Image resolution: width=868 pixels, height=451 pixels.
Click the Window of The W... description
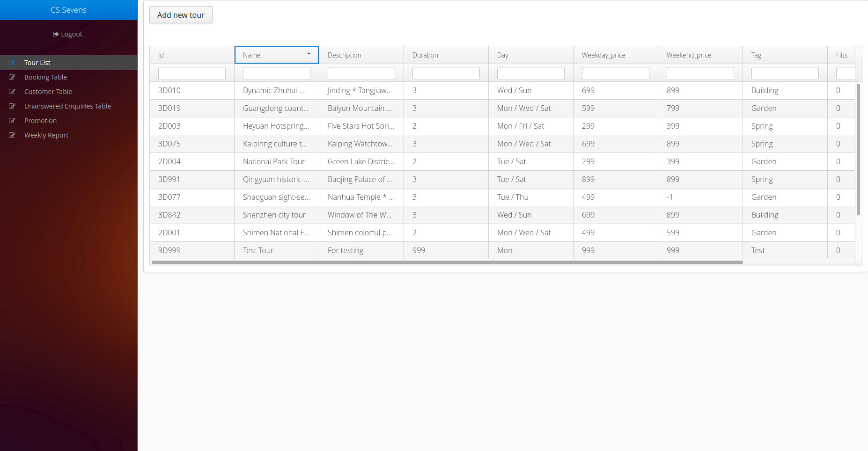point(361,215)
